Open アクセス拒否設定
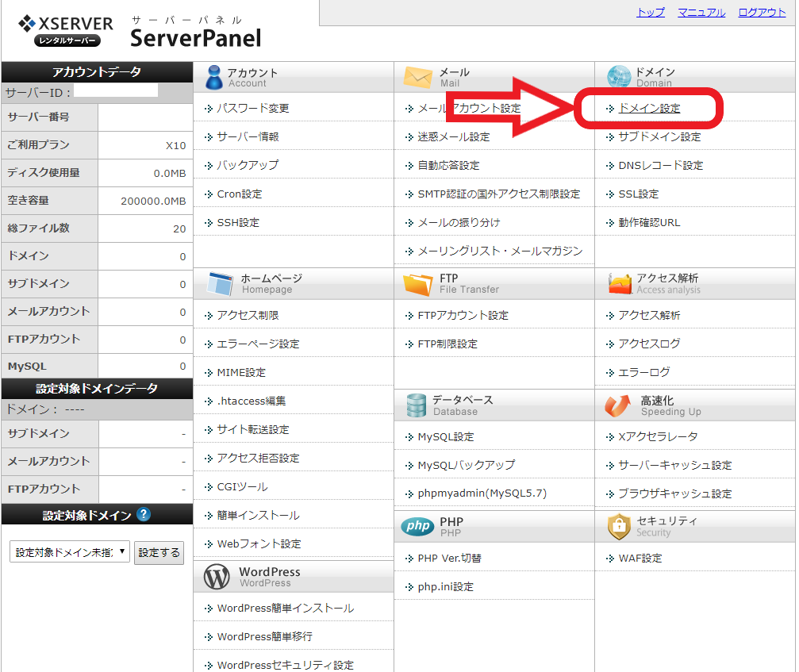 (258, 458)
